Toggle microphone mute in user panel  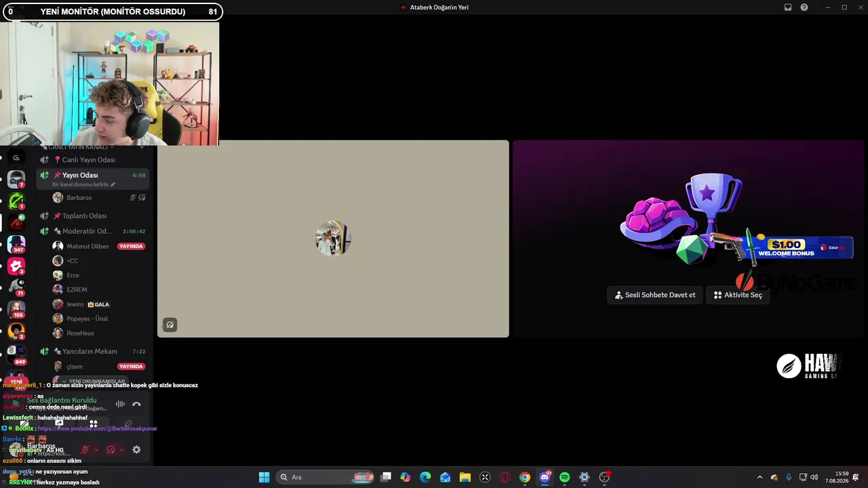[x=85, y=449]
